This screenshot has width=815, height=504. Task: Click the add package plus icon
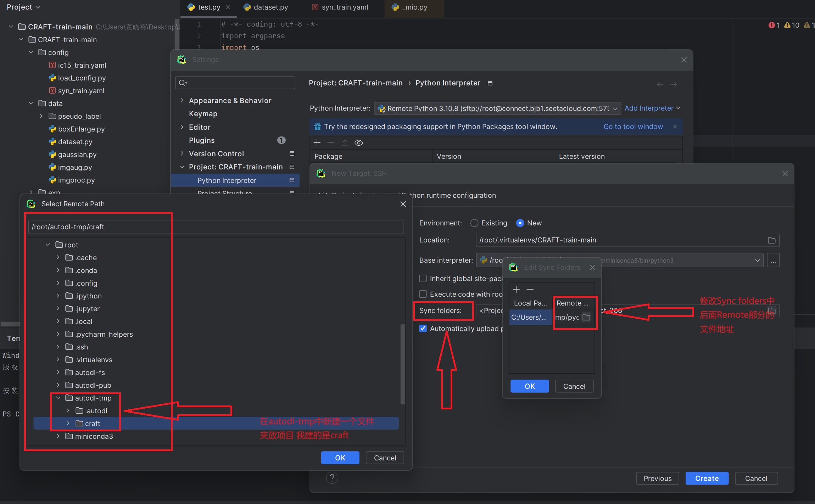pos(317,143)
